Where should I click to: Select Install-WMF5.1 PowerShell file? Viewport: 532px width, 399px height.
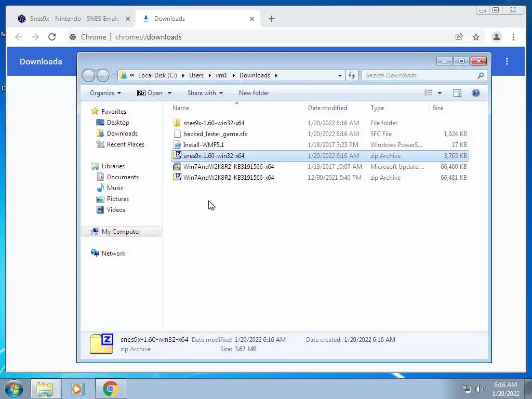pos(320,145)
